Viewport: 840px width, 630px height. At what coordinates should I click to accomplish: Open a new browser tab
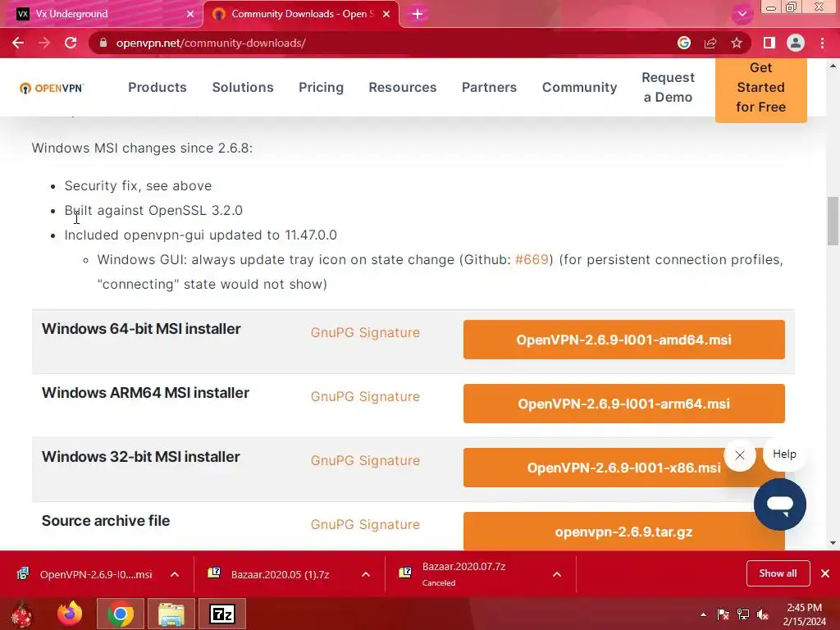coord(418,14)
